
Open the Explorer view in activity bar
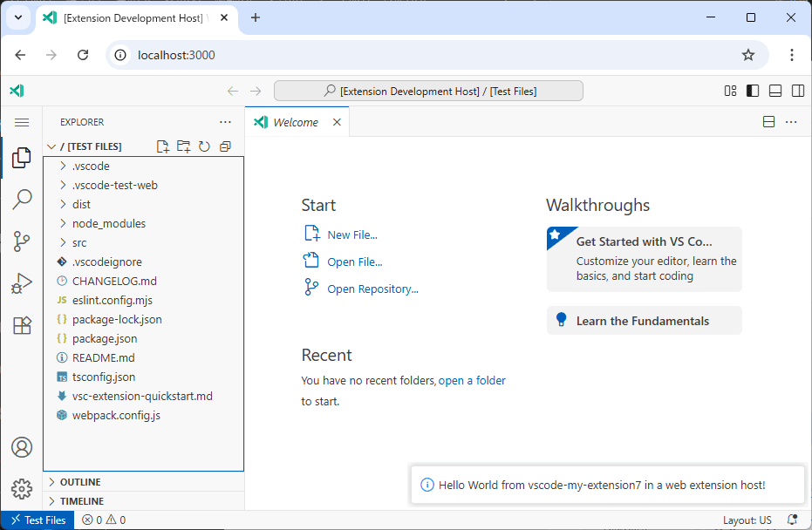(22, 158)
